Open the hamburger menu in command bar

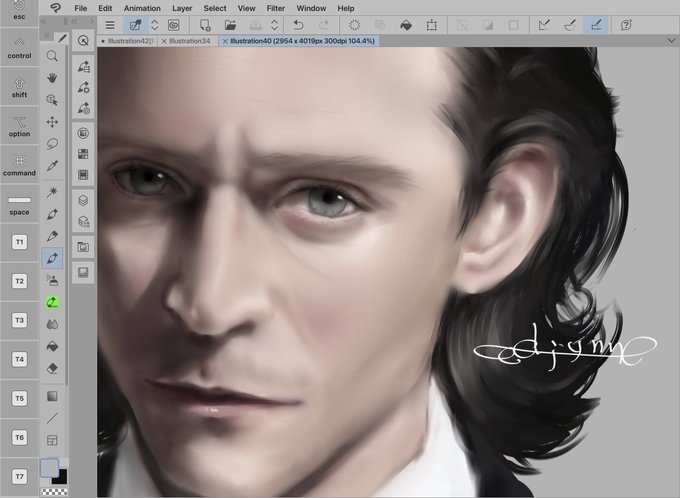(110, 25)
